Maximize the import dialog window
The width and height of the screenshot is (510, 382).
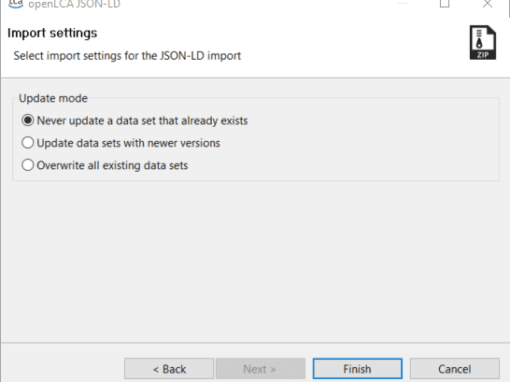(445, 4)
